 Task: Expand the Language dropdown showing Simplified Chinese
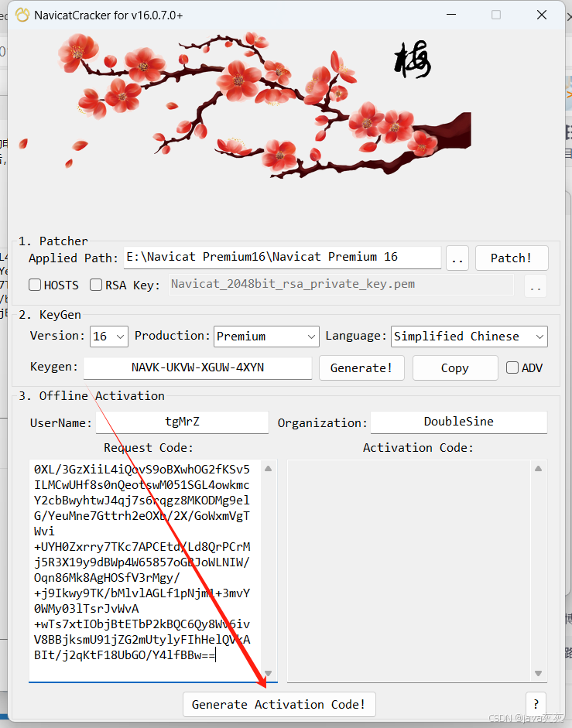tap(469, 336)
